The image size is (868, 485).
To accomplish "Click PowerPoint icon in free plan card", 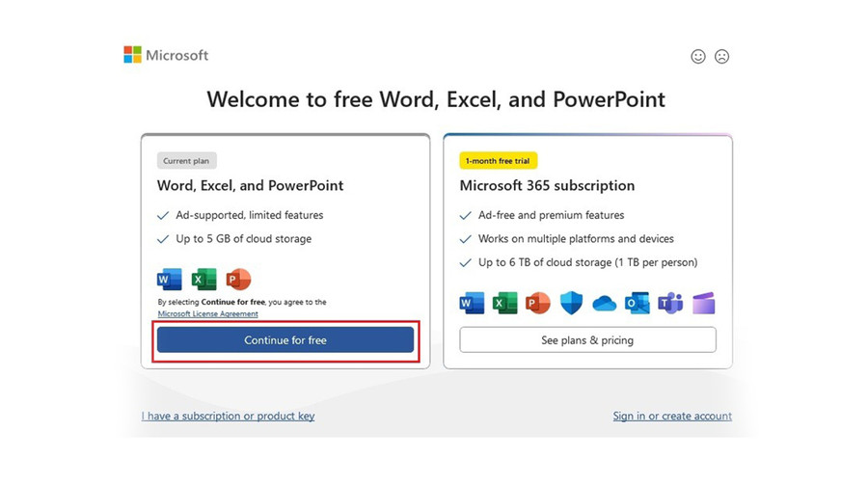I will point(238,279).
